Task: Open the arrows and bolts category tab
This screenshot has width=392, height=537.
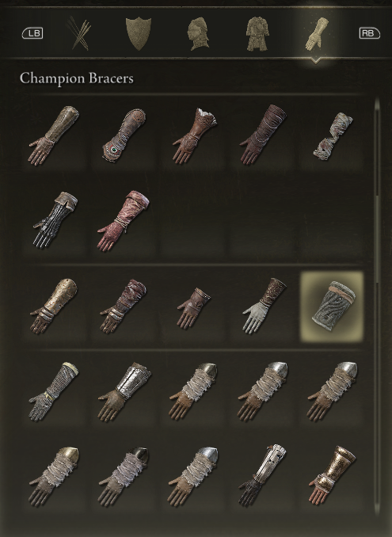Action: 80,33
